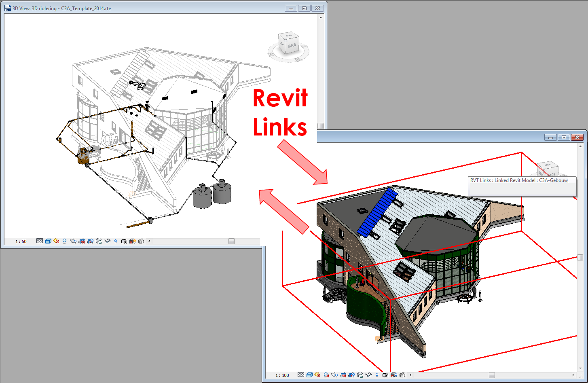Click scroll-right arrow in right window

(x=574, y=375)
